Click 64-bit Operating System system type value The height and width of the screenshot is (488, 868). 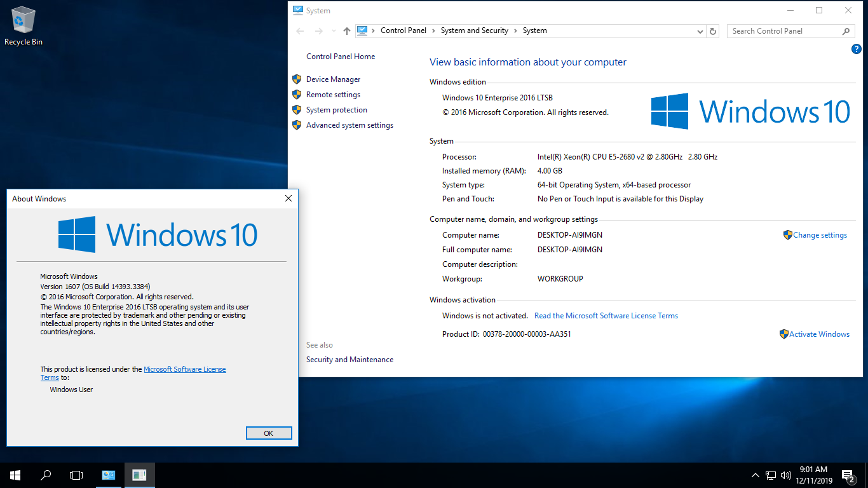tap(614, 185)
